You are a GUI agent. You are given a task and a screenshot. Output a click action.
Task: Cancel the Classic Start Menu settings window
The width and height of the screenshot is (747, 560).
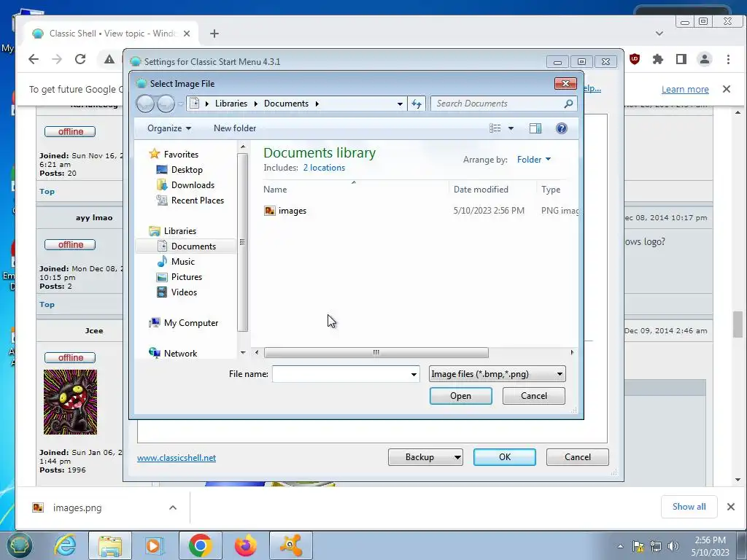[x=578, y=457]
